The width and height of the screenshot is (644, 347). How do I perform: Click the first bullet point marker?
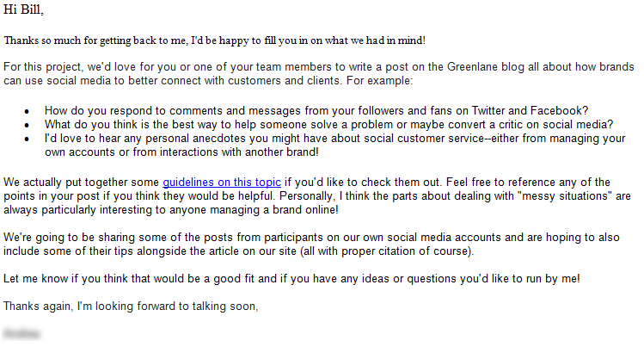[x=27, y=111]
